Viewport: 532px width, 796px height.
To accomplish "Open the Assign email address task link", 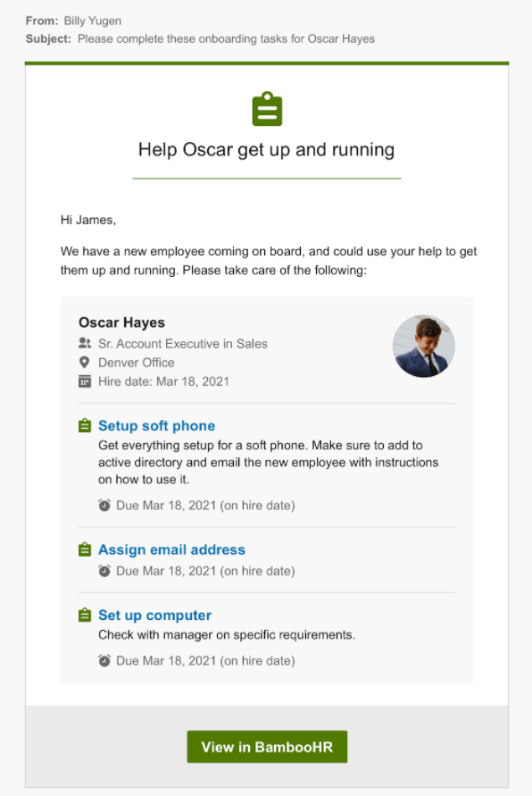I will (172, 549).
